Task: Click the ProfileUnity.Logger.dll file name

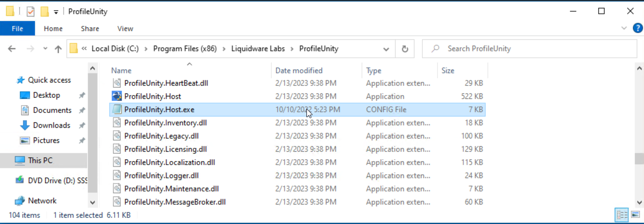Action: click(161, 175)
